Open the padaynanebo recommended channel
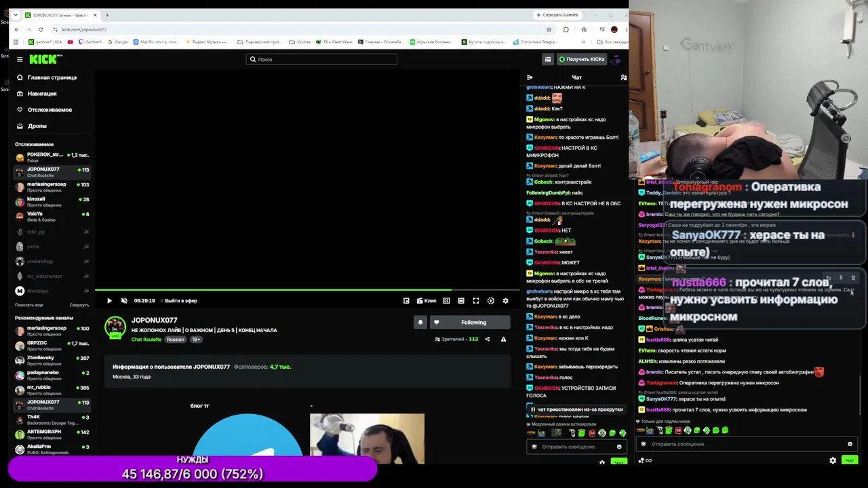 tap(52, 375)
